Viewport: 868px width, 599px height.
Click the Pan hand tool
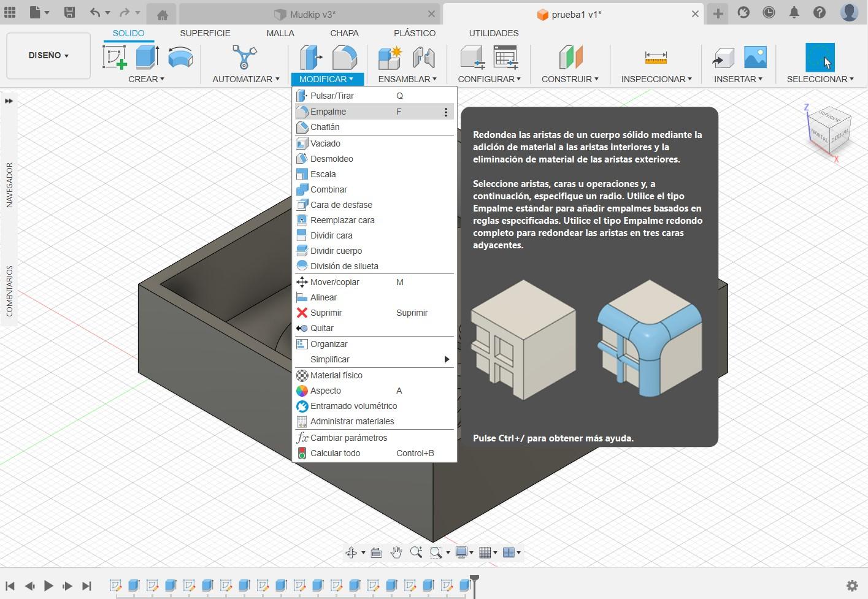pyautogui.click(x=396, y=552)
